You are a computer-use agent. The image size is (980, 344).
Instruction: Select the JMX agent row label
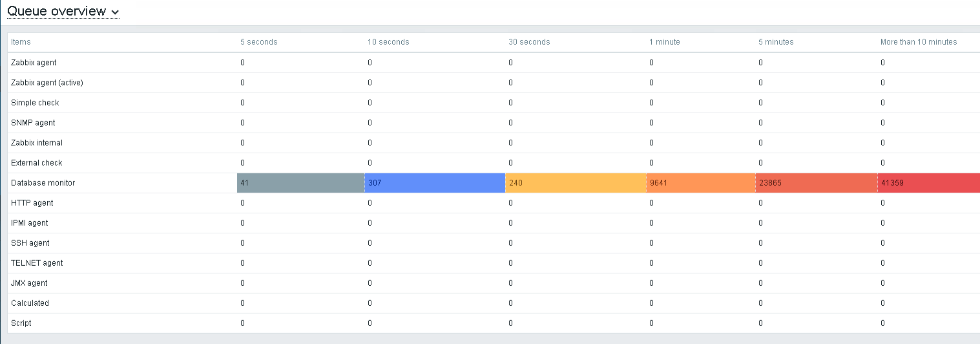(x=29, y=283)
